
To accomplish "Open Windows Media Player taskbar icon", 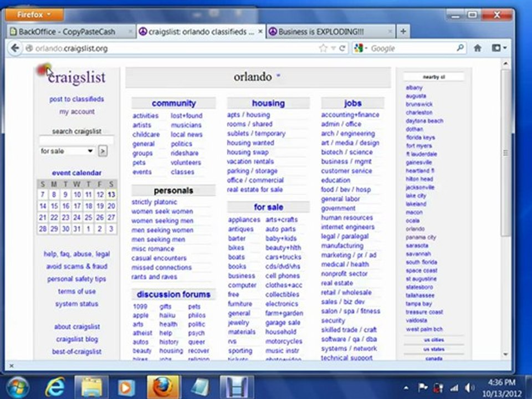I will tap(126, 387).
